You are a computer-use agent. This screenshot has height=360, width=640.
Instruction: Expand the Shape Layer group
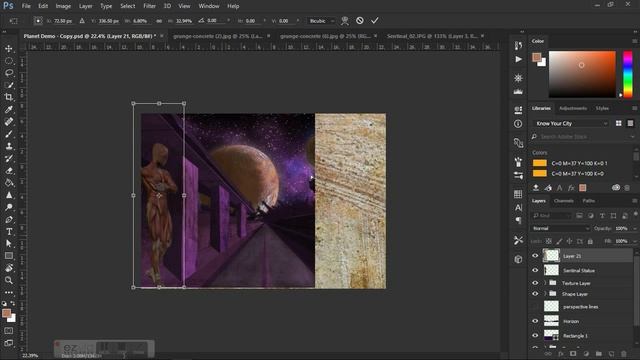click(x=545, y=294)
